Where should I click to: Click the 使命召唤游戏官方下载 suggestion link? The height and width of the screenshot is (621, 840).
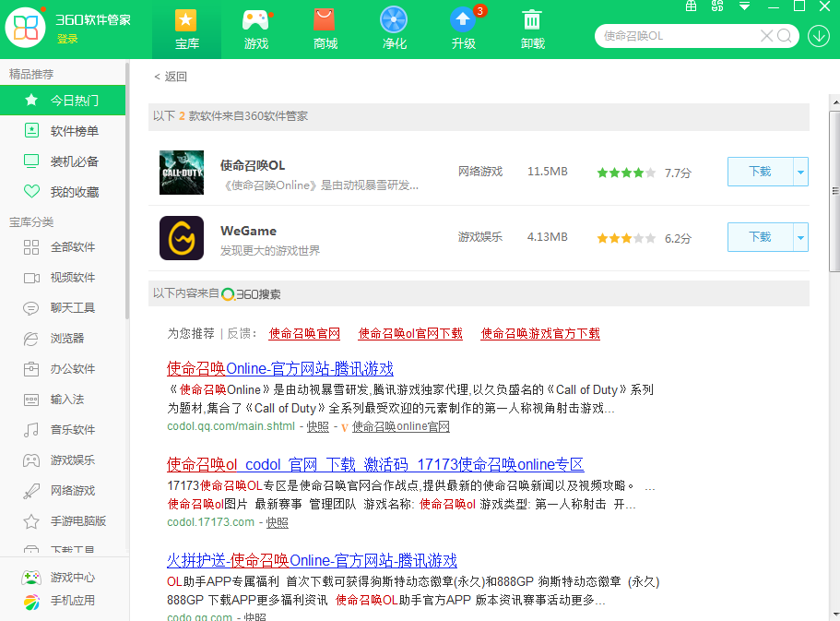tap(540, 333)
